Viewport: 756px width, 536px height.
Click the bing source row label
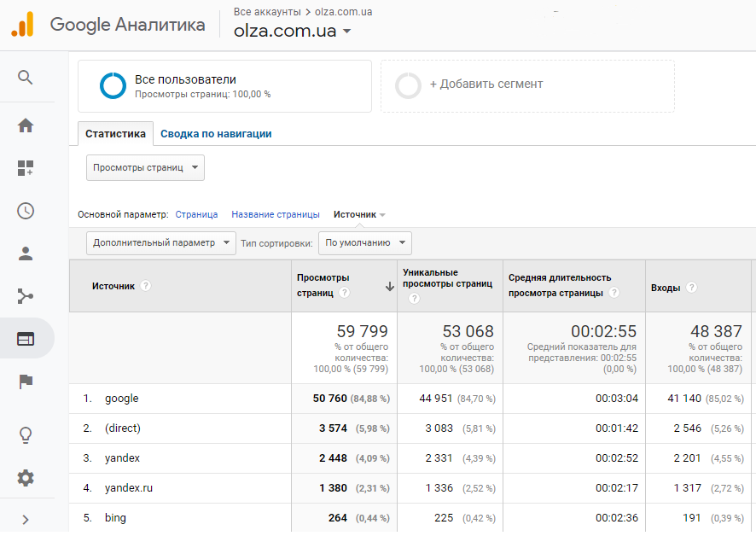click(115, 518)
